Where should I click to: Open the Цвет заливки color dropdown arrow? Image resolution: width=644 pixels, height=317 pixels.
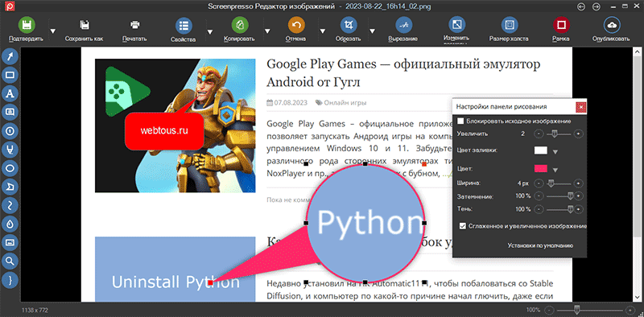tap(555, 152)
